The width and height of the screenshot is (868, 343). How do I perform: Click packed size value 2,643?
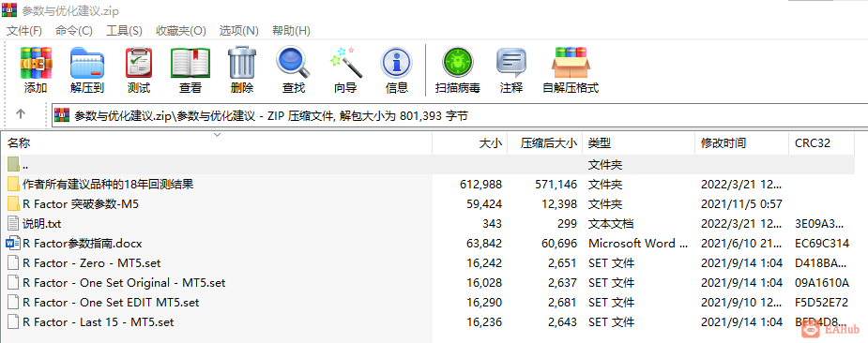pyautogui.click(x=562, y=322)
